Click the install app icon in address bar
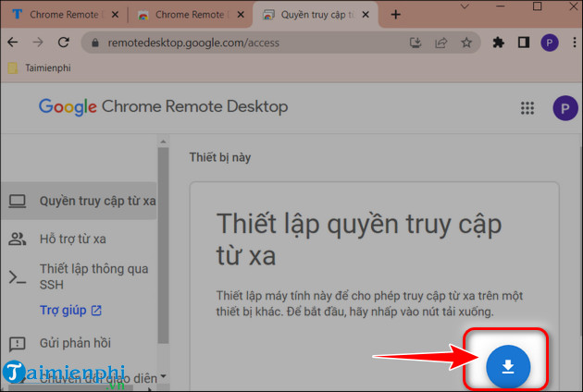The width and height of the screenshot is (583, 392). coord(416,43)
